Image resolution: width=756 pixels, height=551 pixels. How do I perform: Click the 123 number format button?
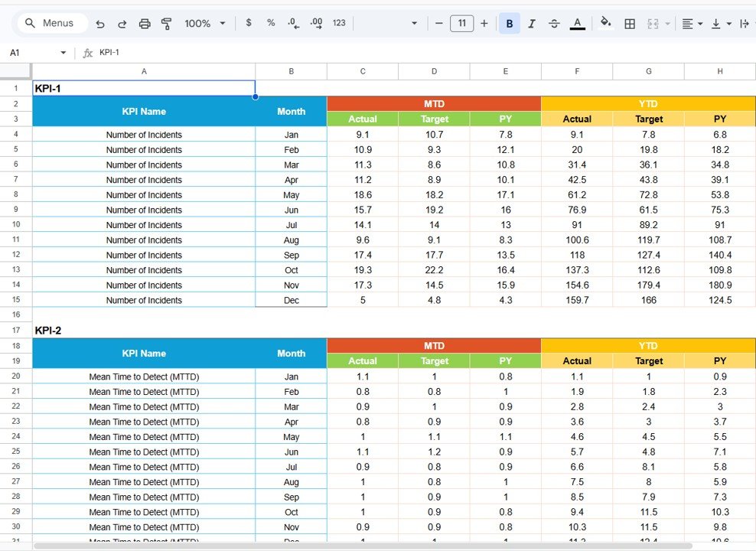(x=337, y=23)
